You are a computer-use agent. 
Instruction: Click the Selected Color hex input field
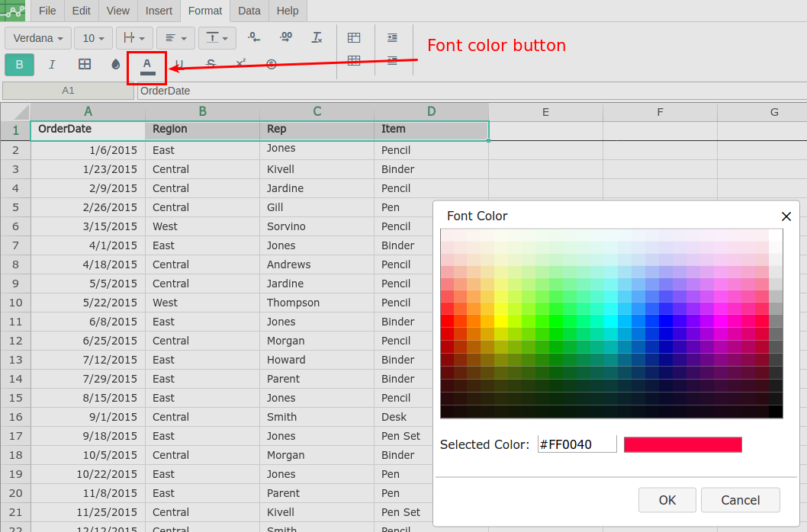(x=577, y=444)
